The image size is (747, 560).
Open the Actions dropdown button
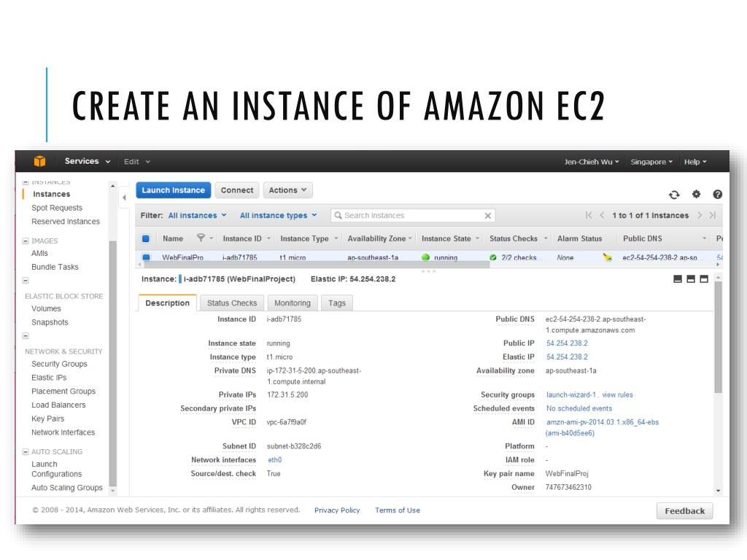point(287,190)
